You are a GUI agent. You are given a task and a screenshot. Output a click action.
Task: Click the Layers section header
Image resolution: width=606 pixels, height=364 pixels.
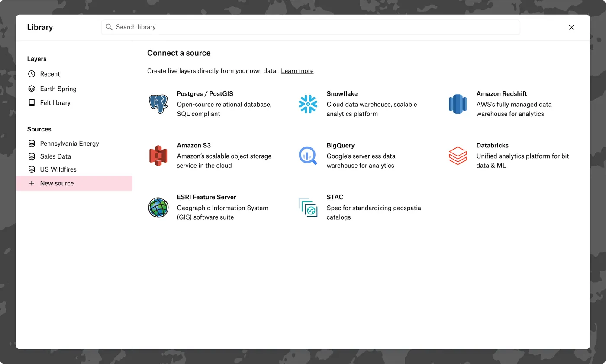[37, 59]
